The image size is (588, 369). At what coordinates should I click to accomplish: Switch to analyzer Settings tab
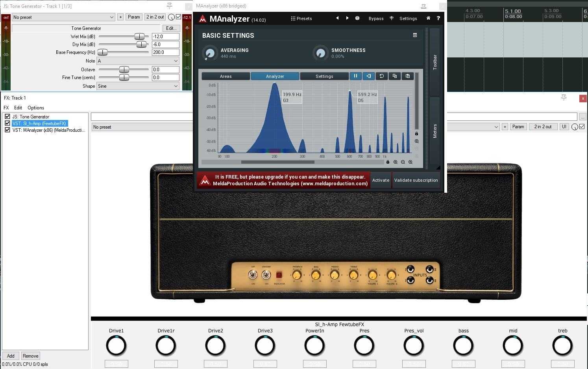pos(324,76)
